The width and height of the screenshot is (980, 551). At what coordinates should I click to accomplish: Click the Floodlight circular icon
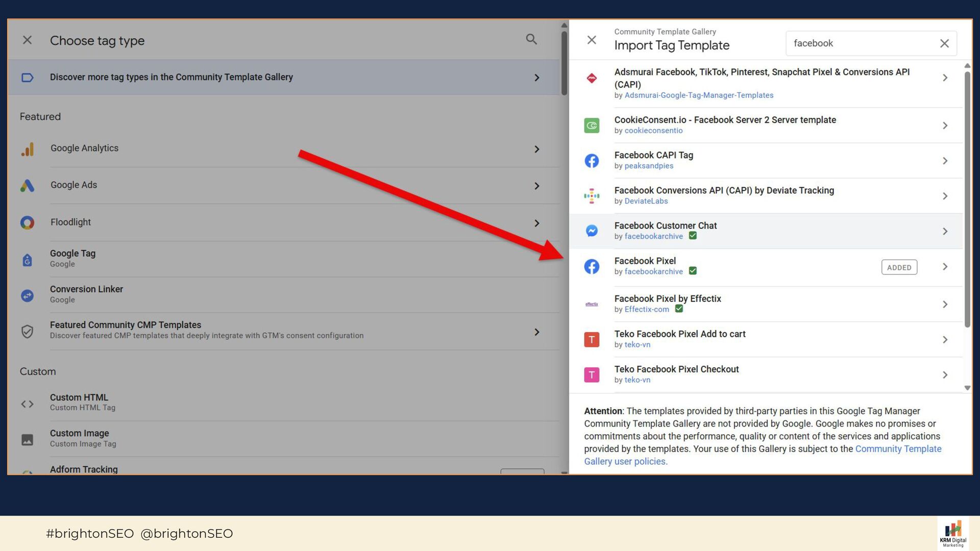(28, 223)
